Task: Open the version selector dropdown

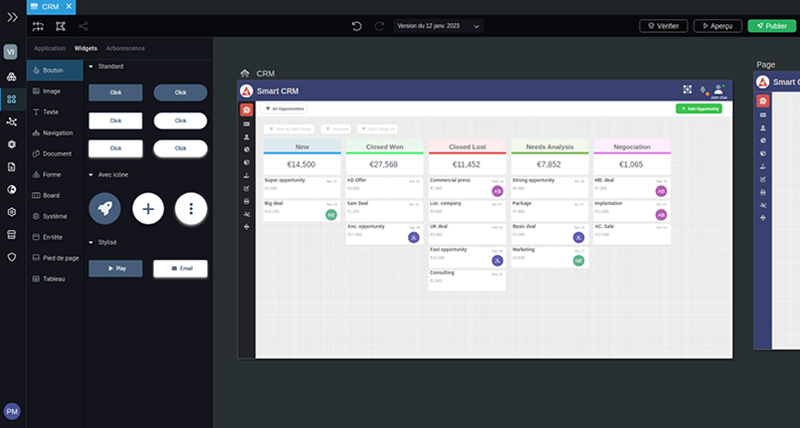Action: (438, 26)
